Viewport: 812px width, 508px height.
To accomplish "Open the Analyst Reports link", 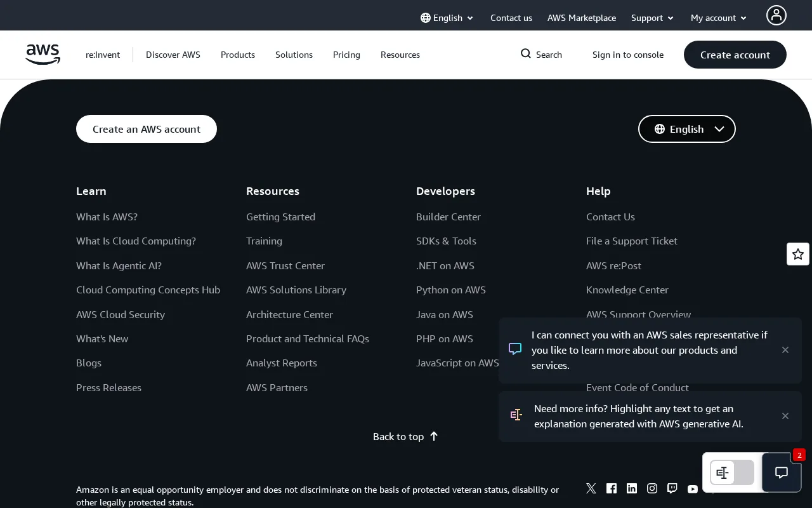I will pyautogui.click(x=282, y=363).
